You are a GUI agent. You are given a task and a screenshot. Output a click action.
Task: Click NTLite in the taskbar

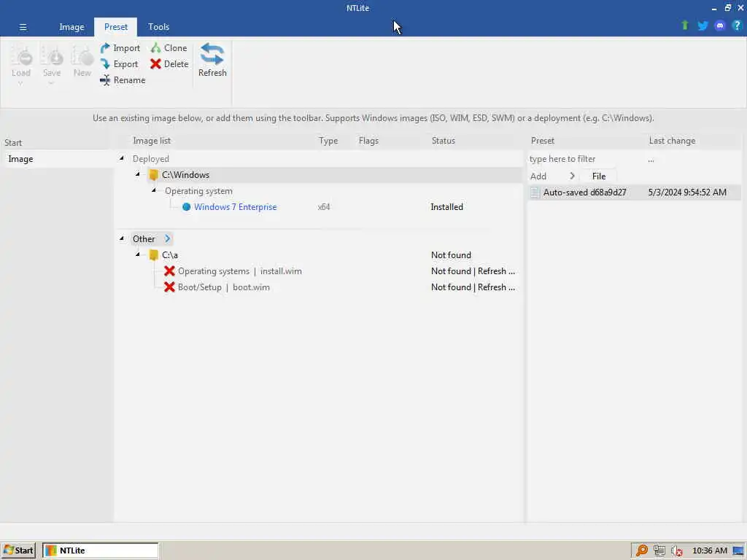(100, 551)
